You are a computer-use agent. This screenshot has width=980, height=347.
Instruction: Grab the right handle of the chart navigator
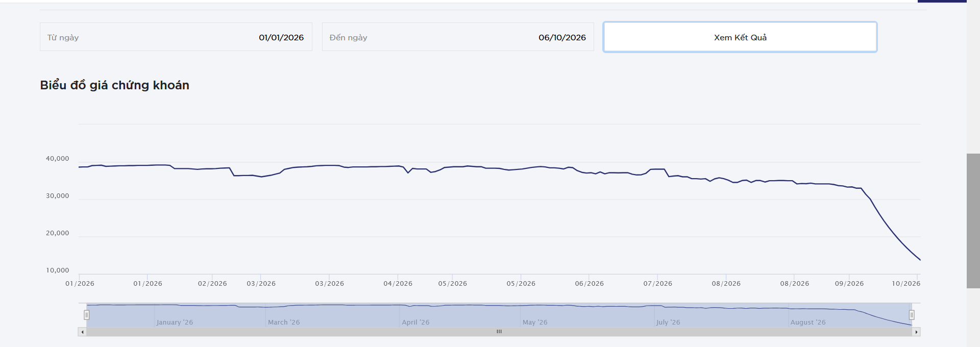912,315
